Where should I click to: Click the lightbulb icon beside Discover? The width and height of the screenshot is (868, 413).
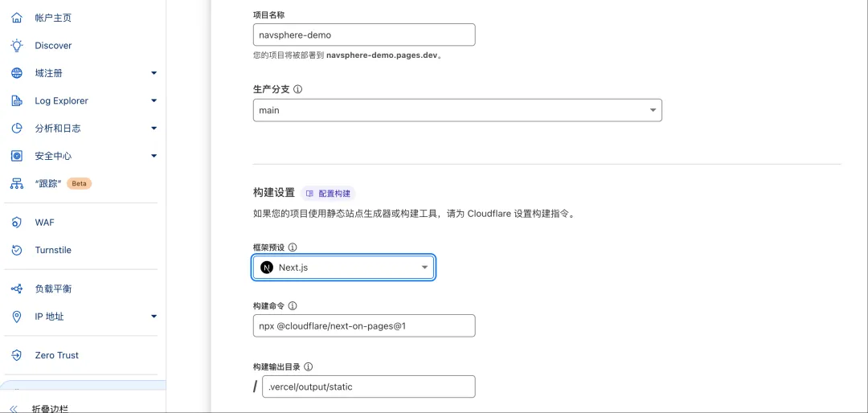click(17, 45)
